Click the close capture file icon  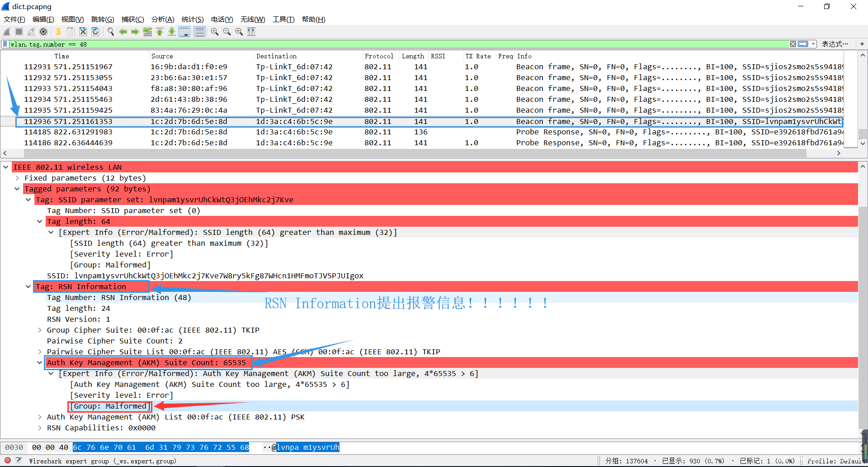click(x=83, y=32)
